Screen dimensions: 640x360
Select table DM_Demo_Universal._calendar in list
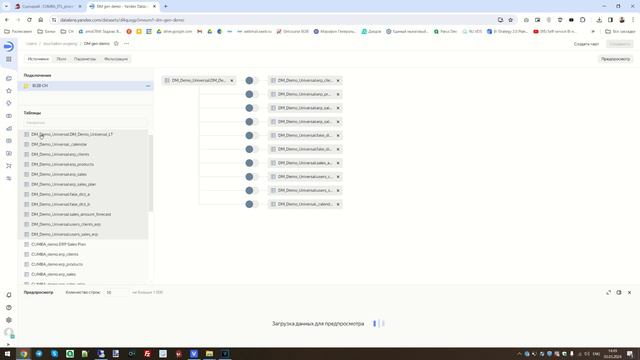coord(83,144)
